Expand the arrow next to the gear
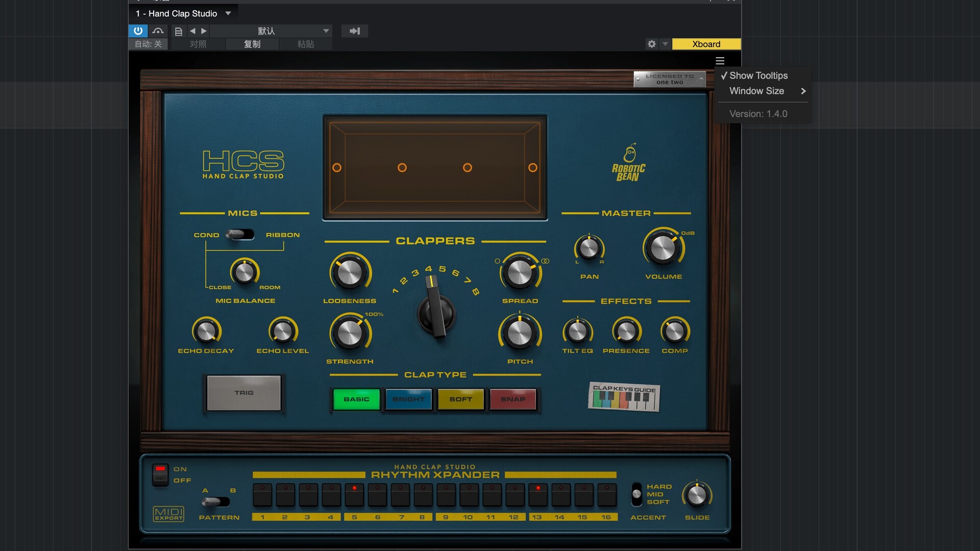The height and width of the screenshot is (551, 980). pyautogui.click(x=665, y=44)
